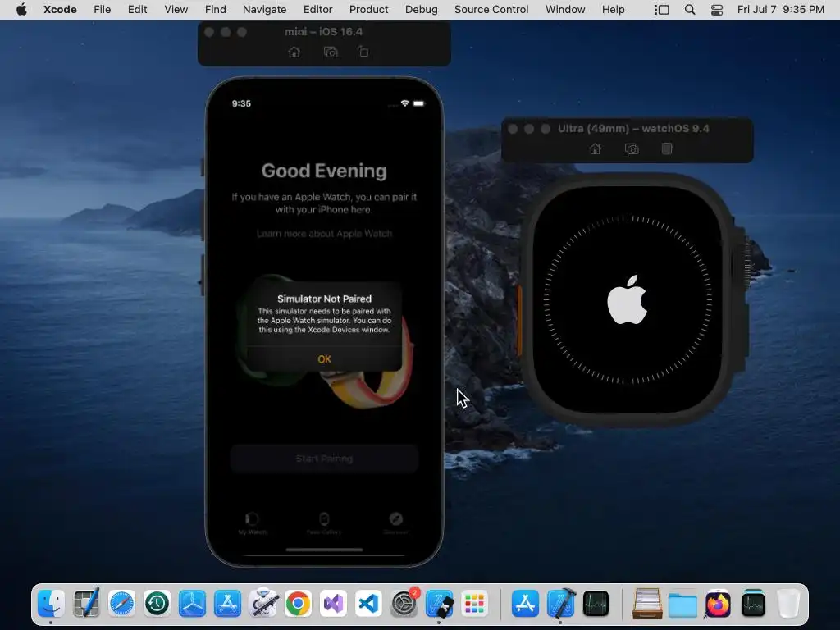Open Xcode hammer icon in Dock

[561, 604]
